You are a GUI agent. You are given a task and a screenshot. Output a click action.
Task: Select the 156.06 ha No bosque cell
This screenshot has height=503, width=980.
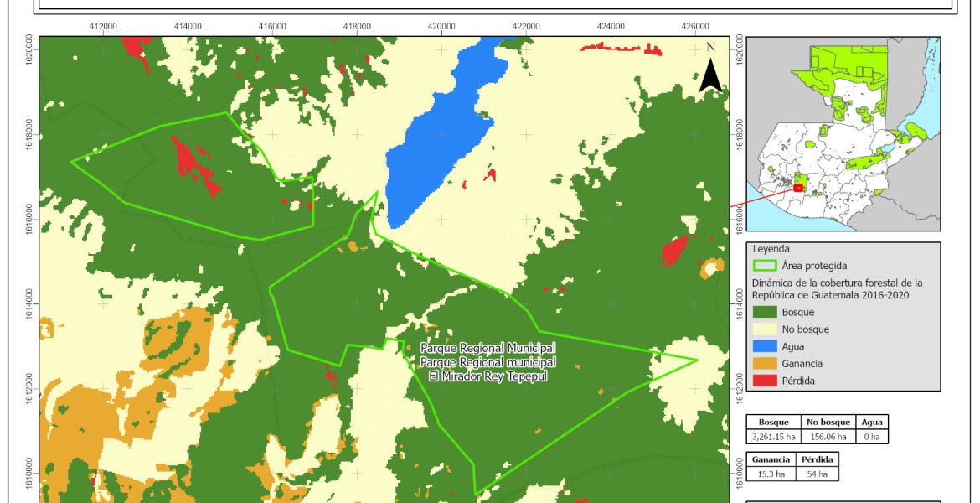pyautogui.click(x=827, y=437)
